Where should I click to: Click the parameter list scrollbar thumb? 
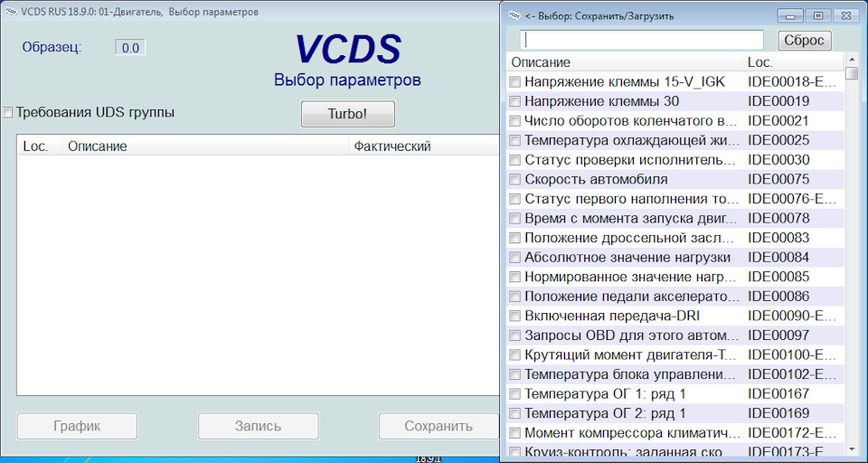pos(852,73)
